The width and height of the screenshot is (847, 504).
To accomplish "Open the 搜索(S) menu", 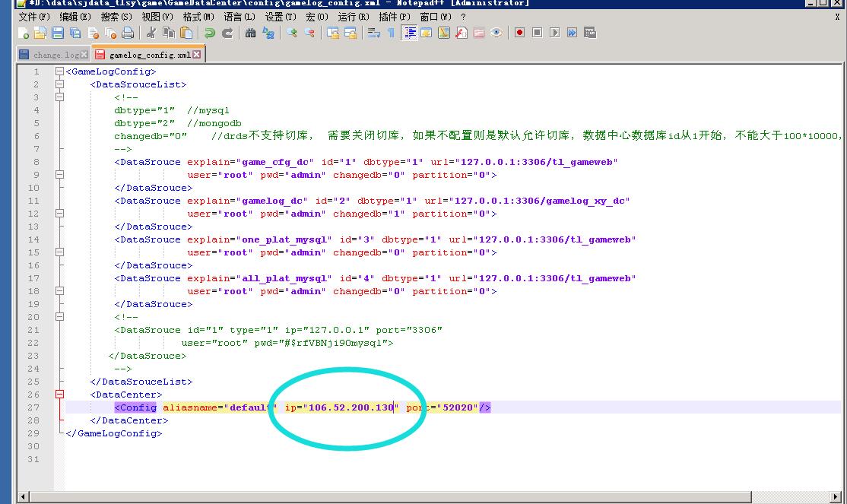I will click(x=116, y=16).
